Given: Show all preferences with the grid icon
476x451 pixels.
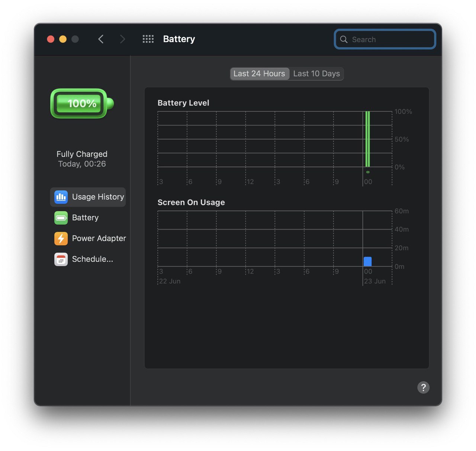Looking at the screenshot, I should point(148,39).
